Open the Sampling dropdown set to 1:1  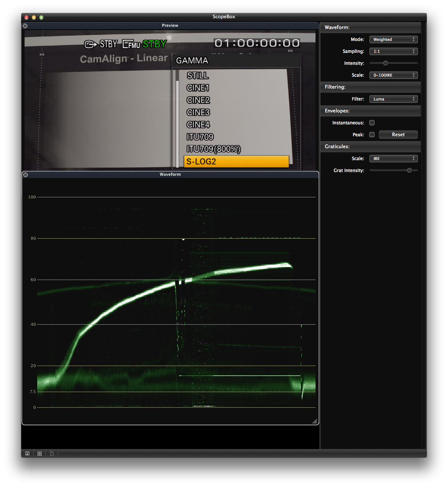(x=393, y=51)
